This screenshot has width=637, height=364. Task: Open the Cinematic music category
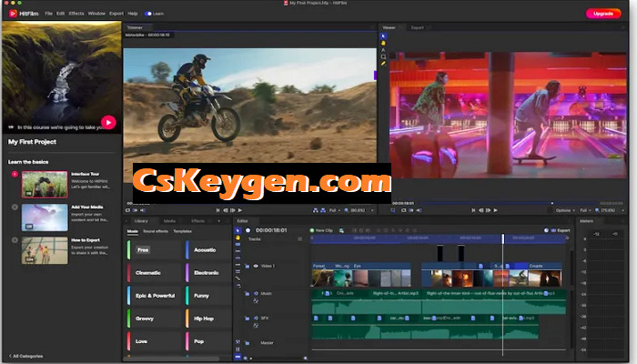(154, 273)
